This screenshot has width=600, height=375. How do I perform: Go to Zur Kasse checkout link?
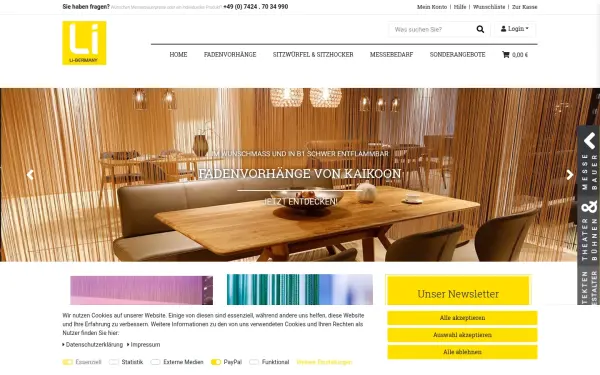tap(525, 7)
